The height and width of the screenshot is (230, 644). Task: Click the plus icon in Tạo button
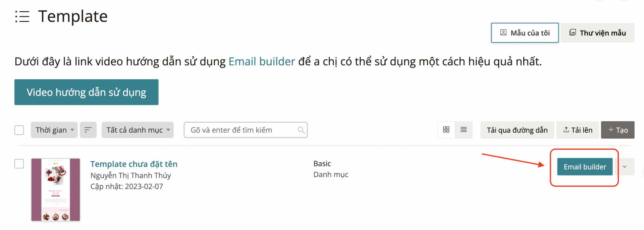pyautogui.click(x=611, y=130)
